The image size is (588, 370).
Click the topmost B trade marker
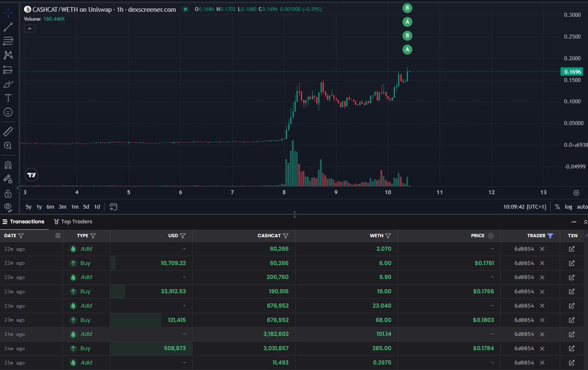point(407,7)
